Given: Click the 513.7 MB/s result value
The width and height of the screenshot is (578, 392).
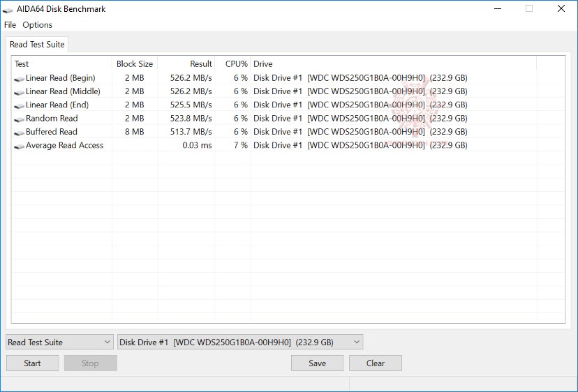Looking at the screenshot, I should pyautogui.click(x=191, y=132).
